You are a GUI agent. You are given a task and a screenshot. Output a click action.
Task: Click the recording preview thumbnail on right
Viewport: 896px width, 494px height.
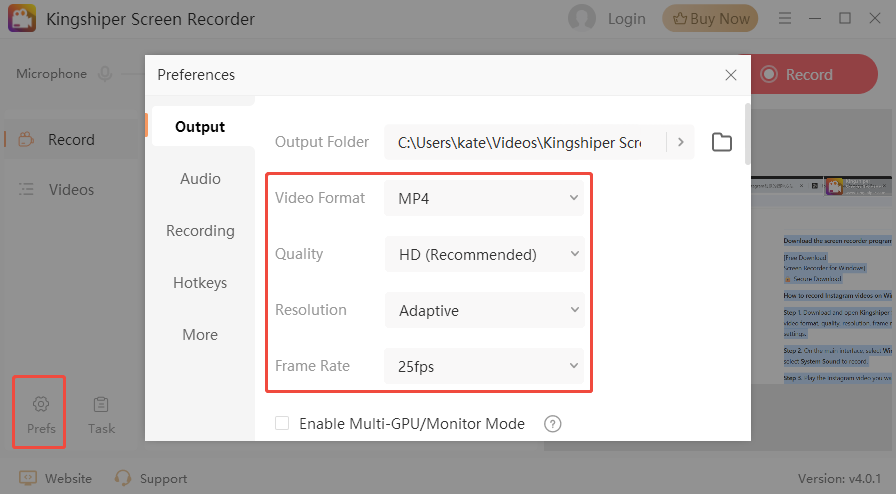point(821,280)
